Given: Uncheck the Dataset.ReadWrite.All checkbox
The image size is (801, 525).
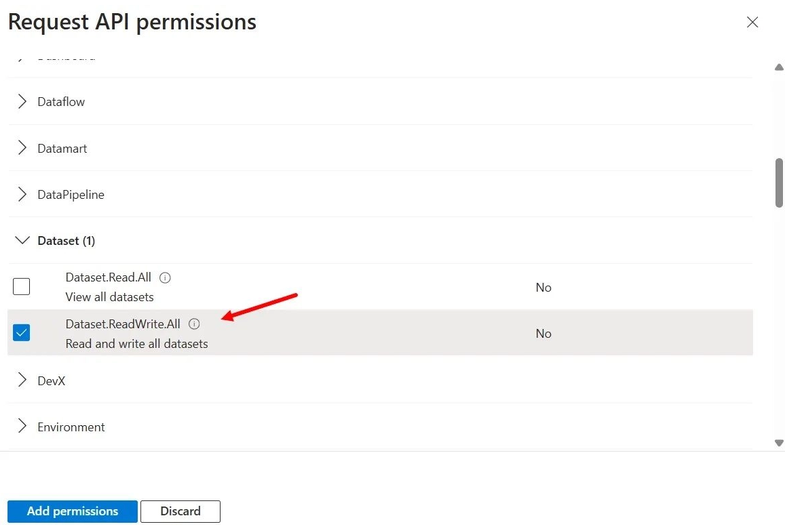Looking at the screenshot, I should (21, 333).
